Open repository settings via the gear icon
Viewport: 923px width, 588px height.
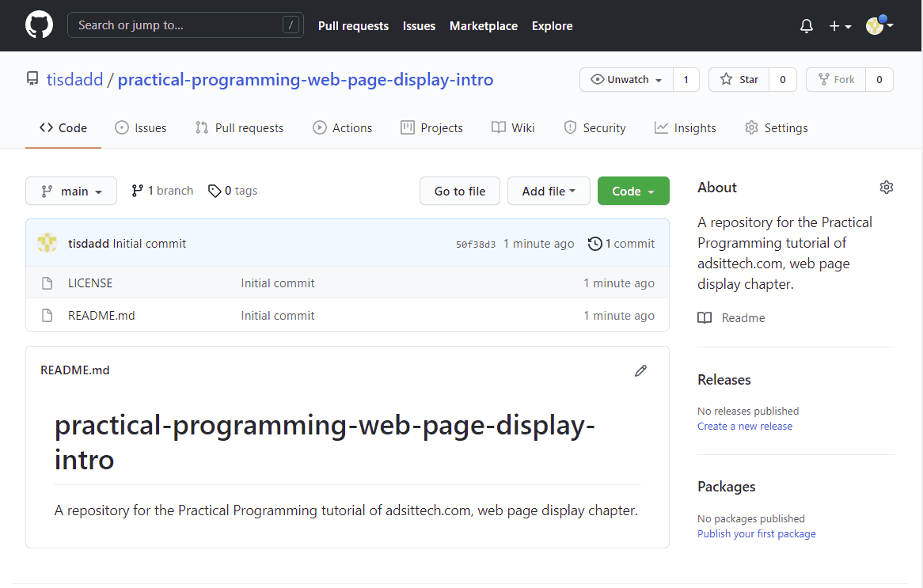click(776, 127)
